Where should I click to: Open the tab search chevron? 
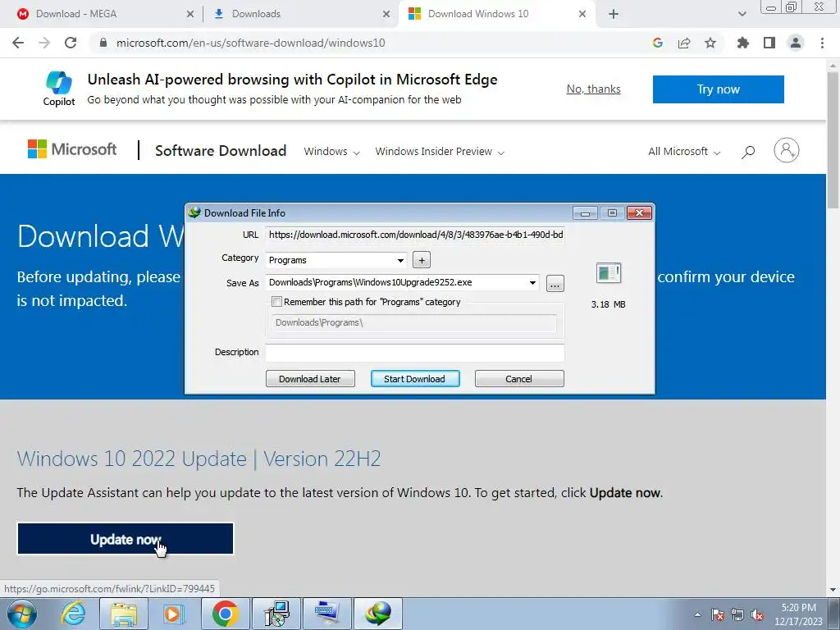[742, 14]
